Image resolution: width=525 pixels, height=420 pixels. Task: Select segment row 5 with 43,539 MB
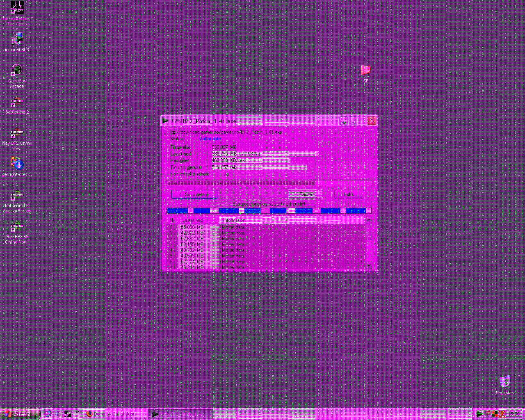click(x=266, y=256)
